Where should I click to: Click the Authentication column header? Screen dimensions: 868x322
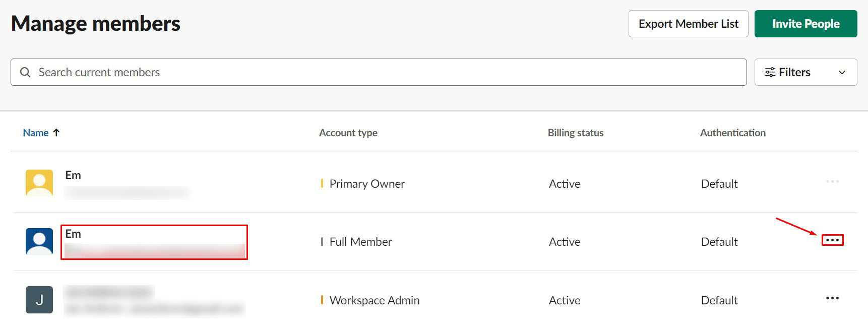732,133
